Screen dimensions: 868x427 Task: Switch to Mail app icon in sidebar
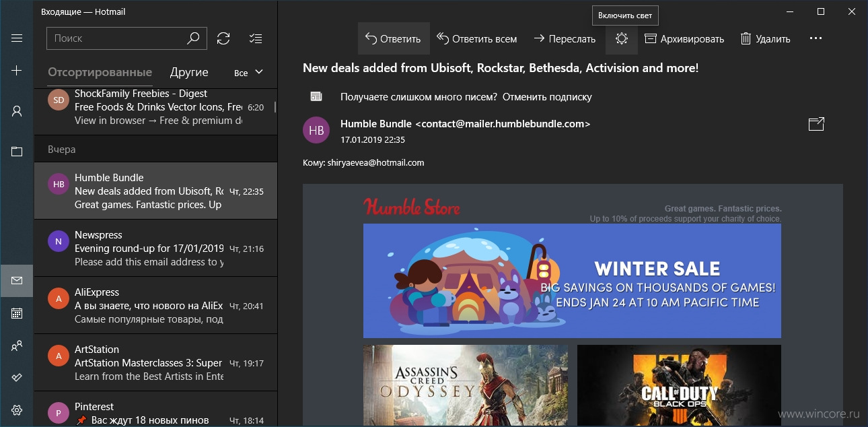coord(17,281)
